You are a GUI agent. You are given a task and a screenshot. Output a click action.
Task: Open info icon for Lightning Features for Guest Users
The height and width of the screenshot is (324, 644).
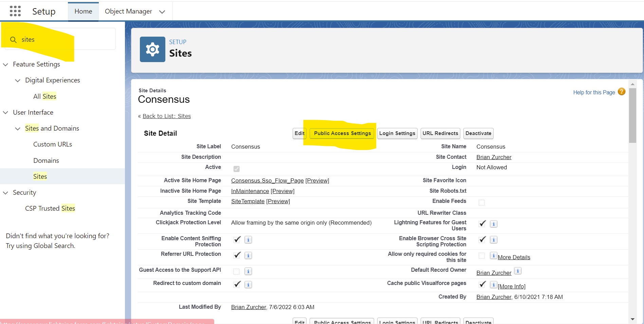494,224
